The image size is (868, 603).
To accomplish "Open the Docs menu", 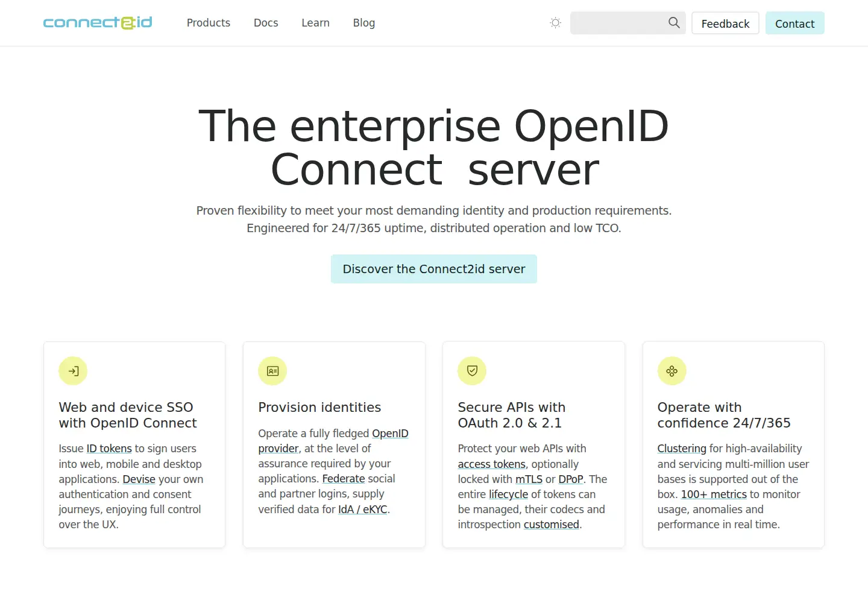I will [x=266, y=23].
